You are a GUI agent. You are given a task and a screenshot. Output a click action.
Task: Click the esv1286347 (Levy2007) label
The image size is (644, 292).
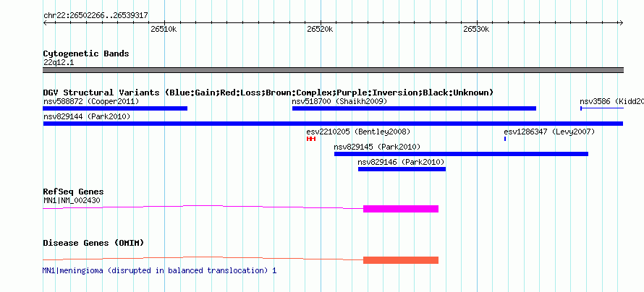[x=549, y=132]
